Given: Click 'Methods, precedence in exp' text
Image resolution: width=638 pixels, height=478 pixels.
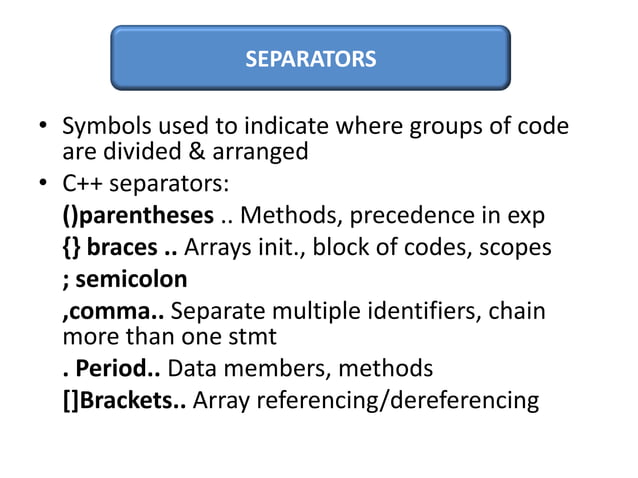Looking at the screenshot, I should (392, 215).
